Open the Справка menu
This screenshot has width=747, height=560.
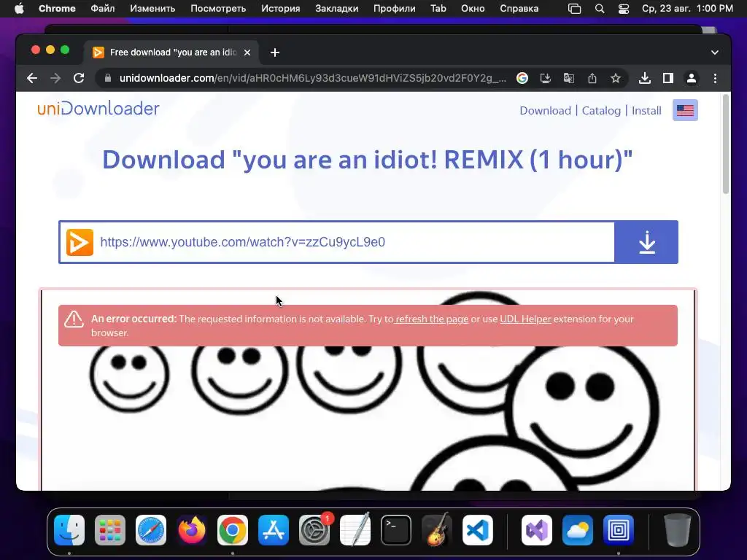(519, 9)
